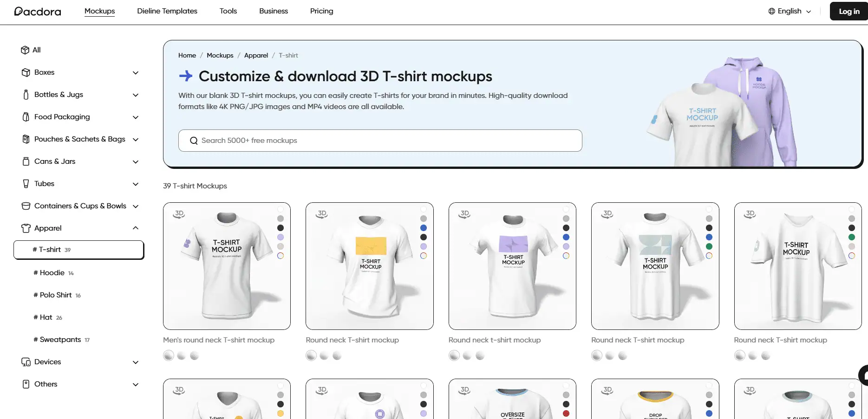Collapse the Apparel category
868x419 pixels.
point(136,228)
